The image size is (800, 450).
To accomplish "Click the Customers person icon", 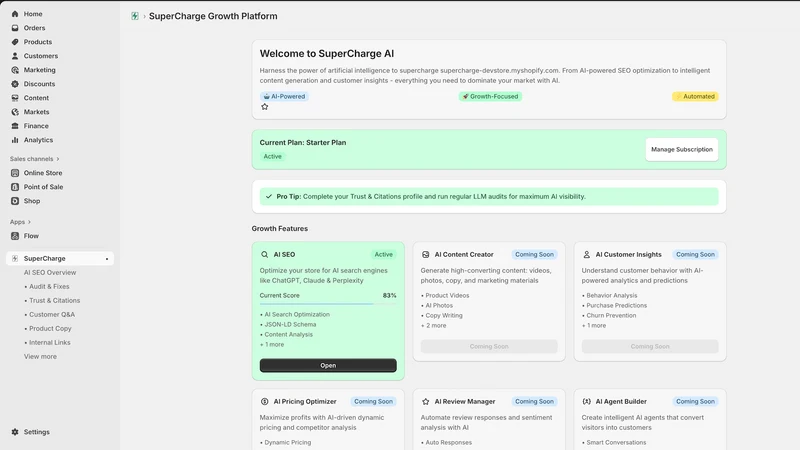I will [x=15, y=56].
